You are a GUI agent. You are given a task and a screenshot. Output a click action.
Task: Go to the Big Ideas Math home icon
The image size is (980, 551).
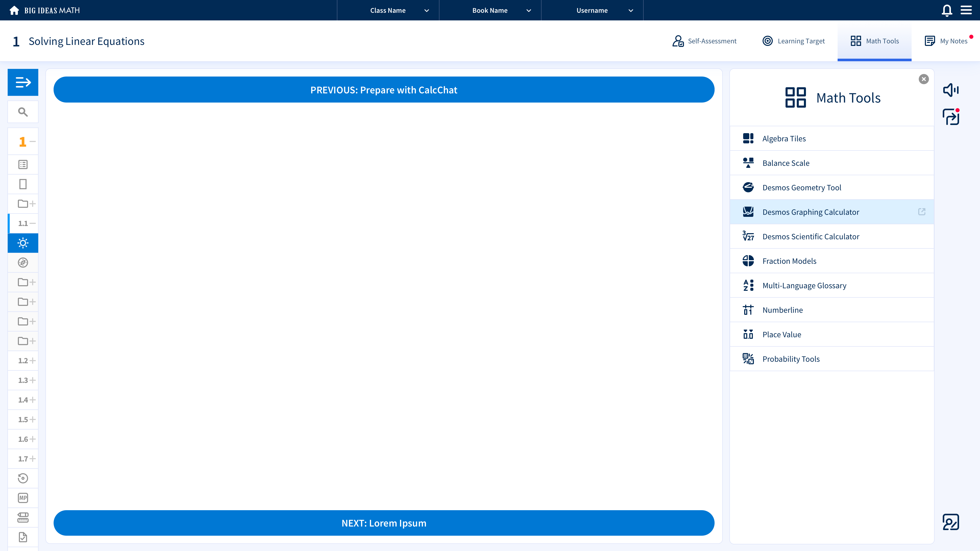tap(14, 10)
